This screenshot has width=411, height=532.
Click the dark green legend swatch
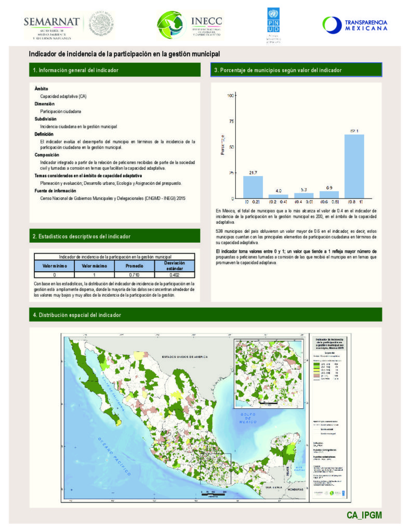click(316, 364)
